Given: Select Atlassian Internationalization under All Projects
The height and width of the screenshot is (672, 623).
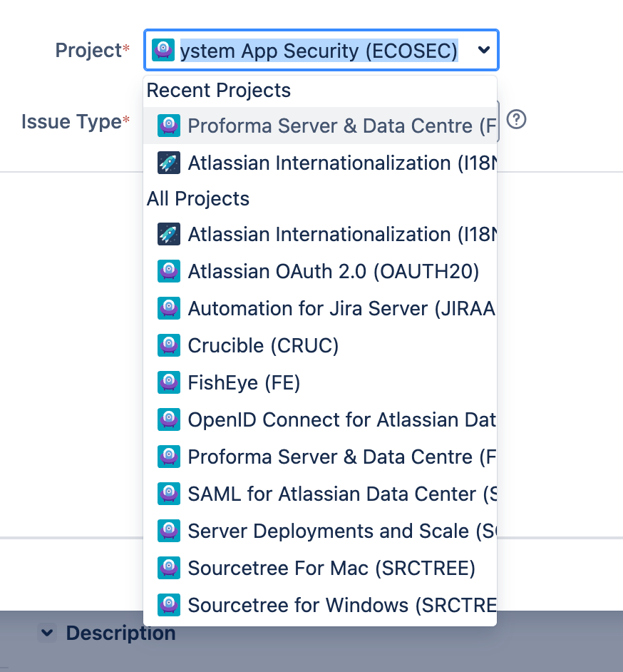Looking at the screenshot, I should coord(320,234).
